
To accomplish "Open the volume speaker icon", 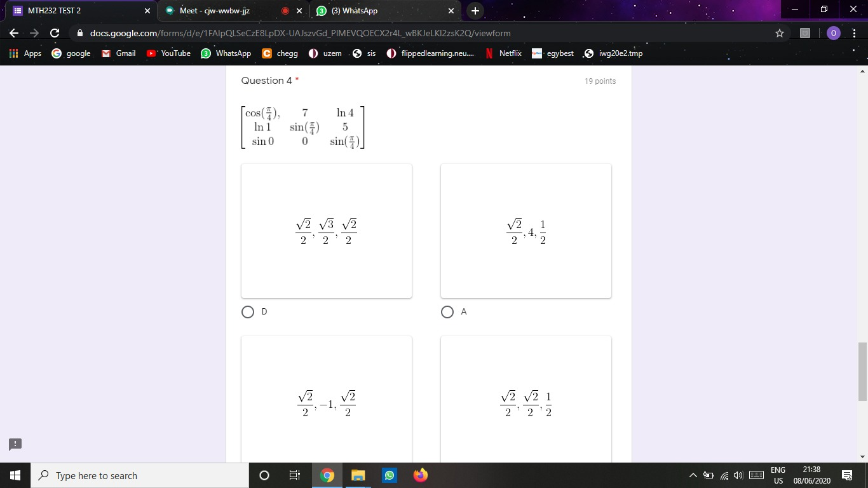I will click(x=738, y=475).
